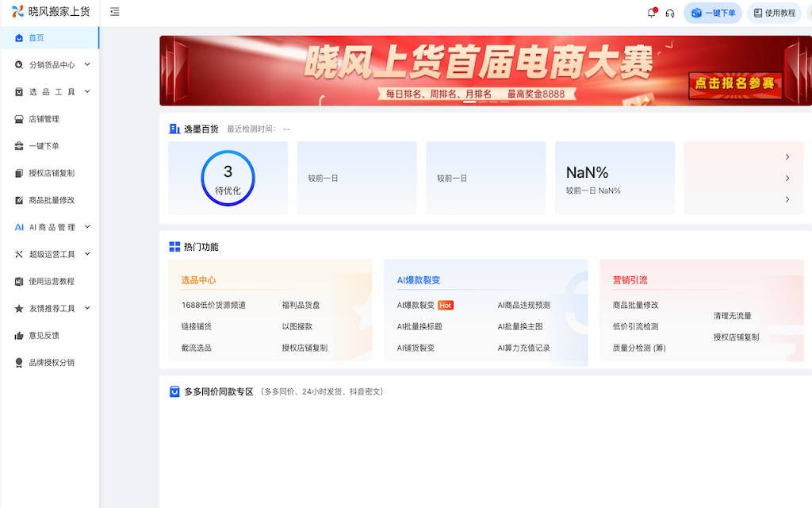Open 以图搜款 link

pos(297,326)
